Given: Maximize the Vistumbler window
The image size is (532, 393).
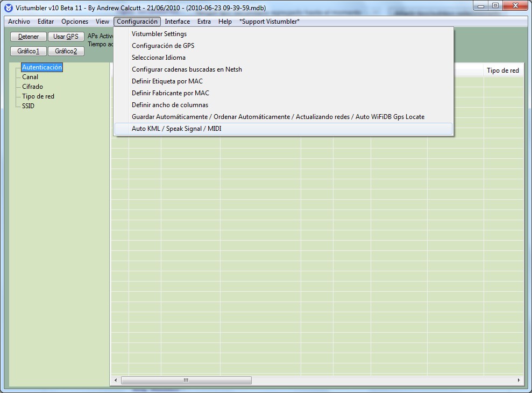Looking at the screenshot, I should pyautogui.click(x=496, y=6).
